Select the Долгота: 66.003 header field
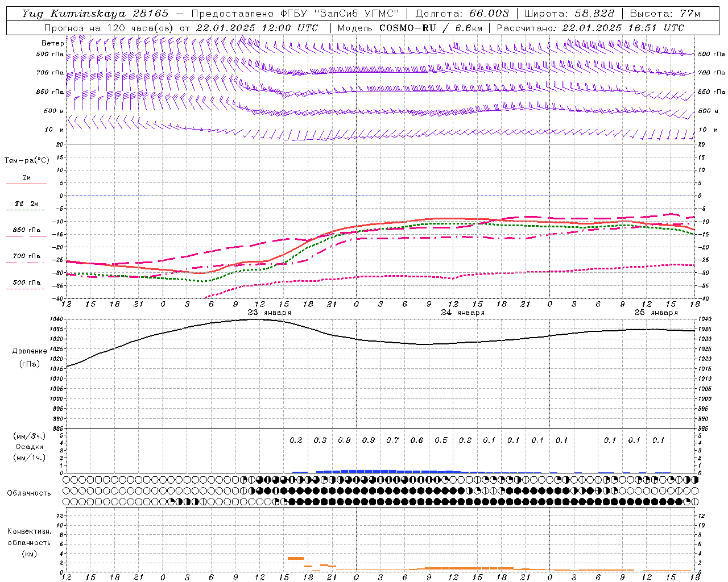 tap(462, 14)
